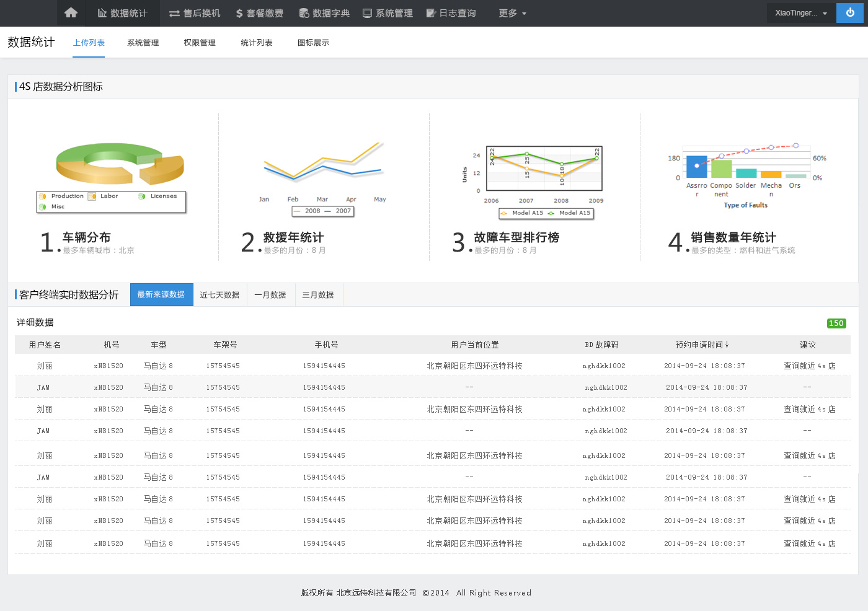Open 套餐缴费 in the top menu
Image resolution: width=868 pixels, height=611 pixels.
[x=259, y=13]
